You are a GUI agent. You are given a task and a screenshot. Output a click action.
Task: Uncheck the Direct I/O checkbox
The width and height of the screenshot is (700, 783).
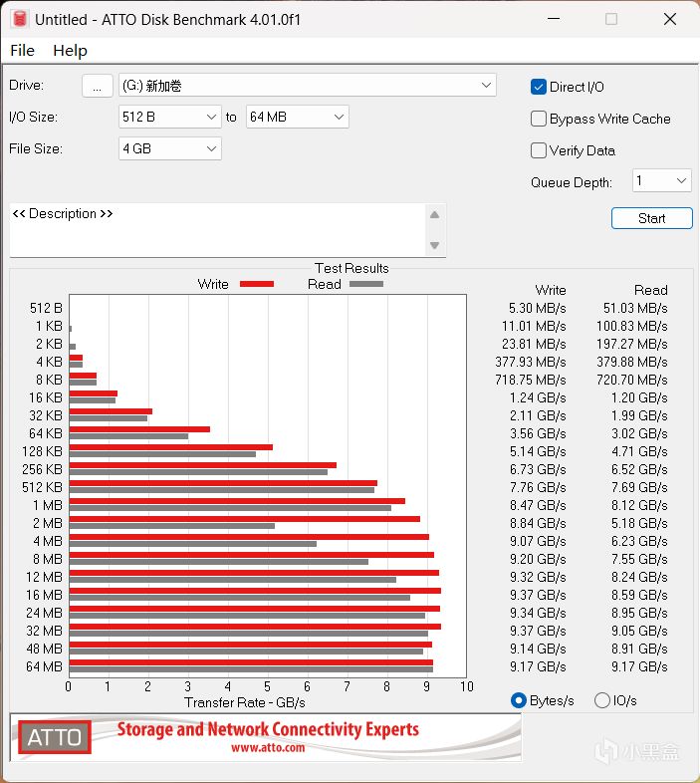coord(539,87)
